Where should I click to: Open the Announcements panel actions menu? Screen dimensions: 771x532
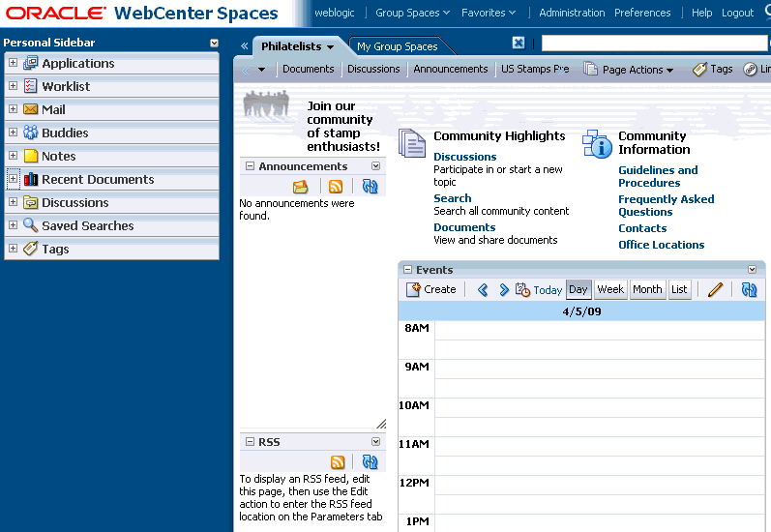pyautogui.click(x=375, y=166)
